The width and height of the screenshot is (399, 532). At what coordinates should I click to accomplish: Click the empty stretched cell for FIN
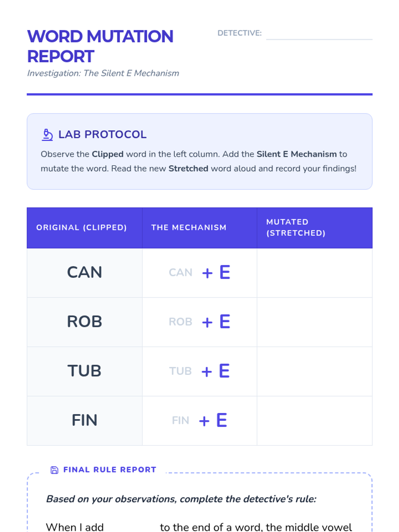point(315,421)
